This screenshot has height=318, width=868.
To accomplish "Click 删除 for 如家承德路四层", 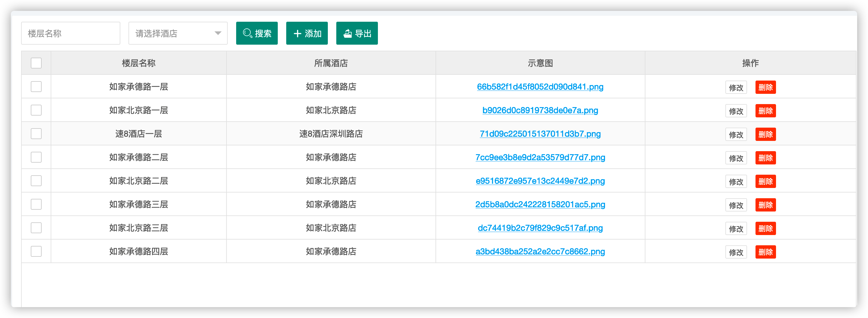I will tap(765, 252).
